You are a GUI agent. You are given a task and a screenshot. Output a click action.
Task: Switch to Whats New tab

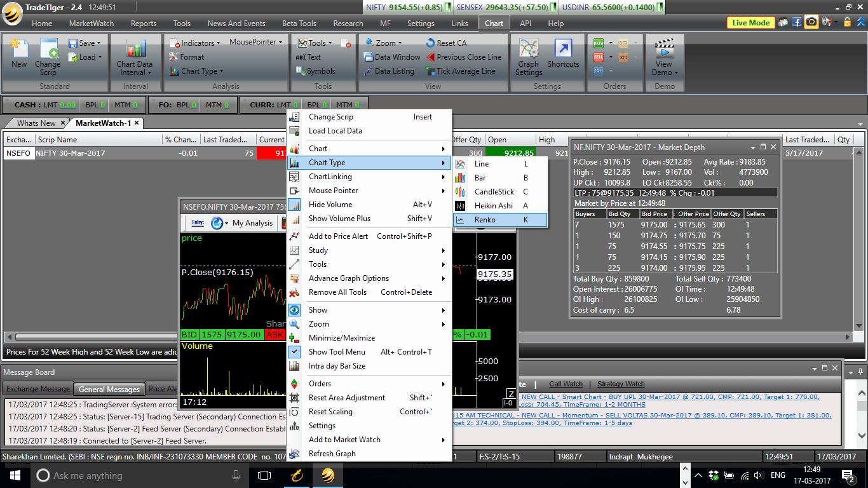pyautogui.click(x=36, y=123)
